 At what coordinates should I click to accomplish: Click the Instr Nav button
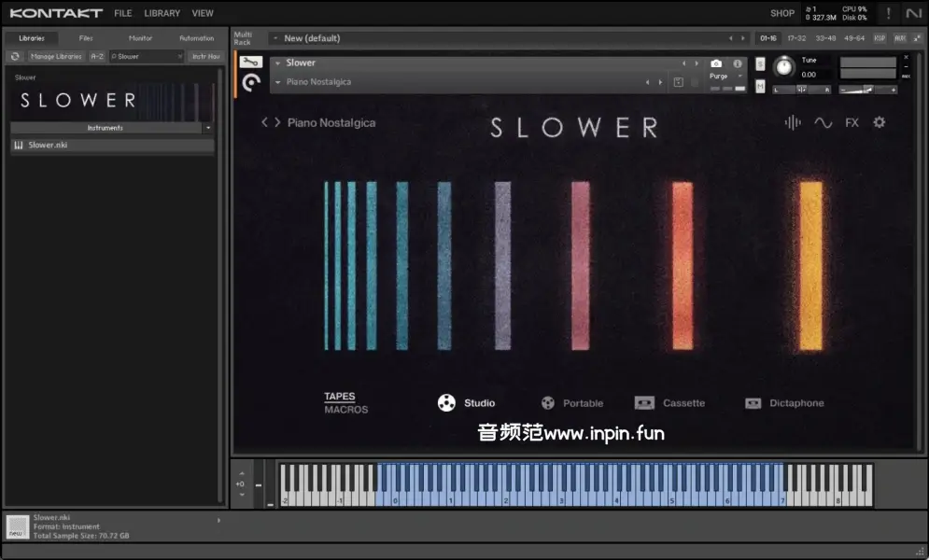coord(206,56)
